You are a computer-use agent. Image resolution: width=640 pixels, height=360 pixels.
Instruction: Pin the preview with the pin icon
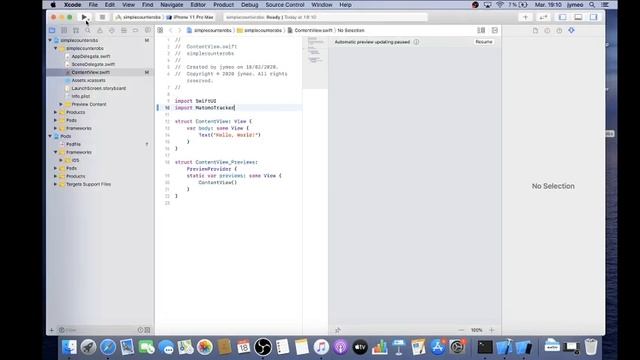coord(338,330)
